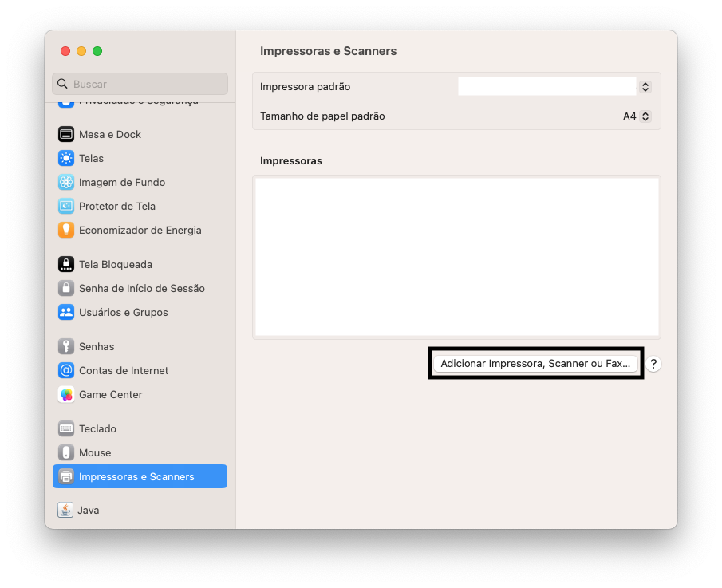The width and height of the screenshot is (722, 588).
Task: Open Senha de Início de Sessão icon
Action: point(66,288)
